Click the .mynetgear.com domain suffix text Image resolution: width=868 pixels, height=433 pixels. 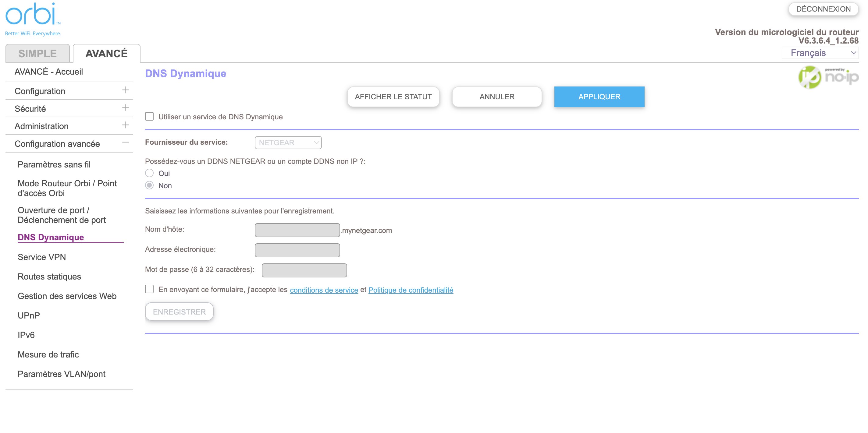[x=366, y=230]
